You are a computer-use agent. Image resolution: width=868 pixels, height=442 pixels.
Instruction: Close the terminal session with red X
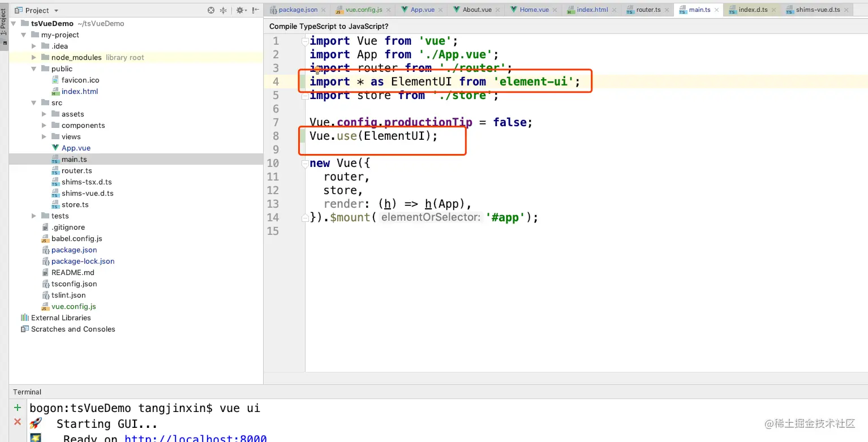coord(18,422)
